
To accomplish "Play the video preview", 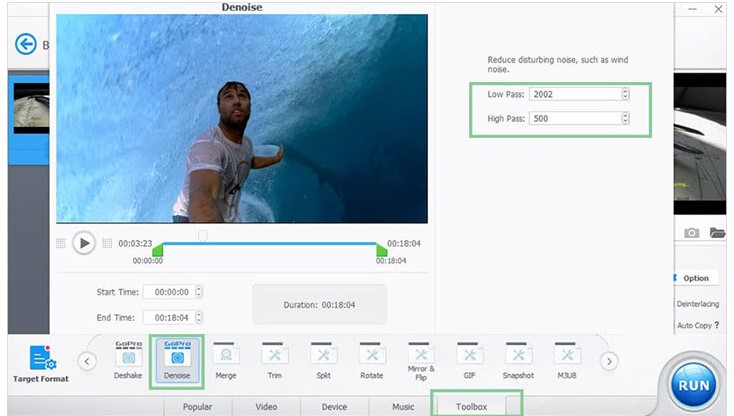I will 84,243.
